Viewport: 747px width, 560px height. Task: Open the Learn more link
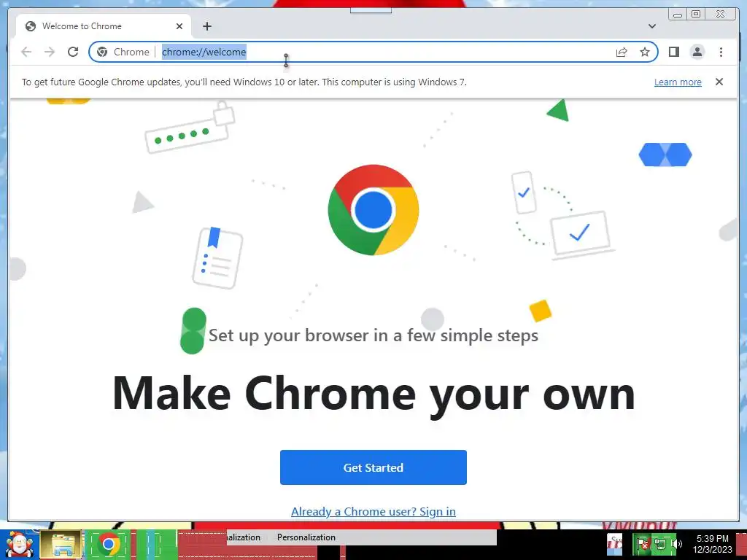tap(678, 82)
